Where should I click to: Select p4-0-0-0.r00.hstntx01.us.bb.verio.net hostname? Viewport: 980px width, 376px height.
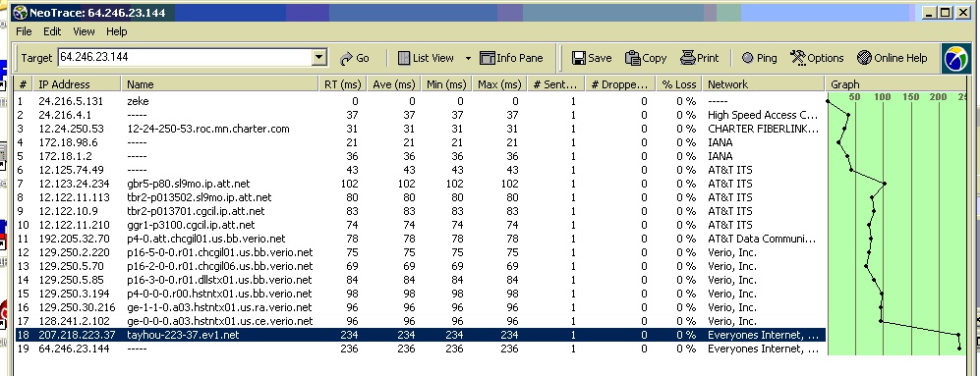(x=219, y=294)
